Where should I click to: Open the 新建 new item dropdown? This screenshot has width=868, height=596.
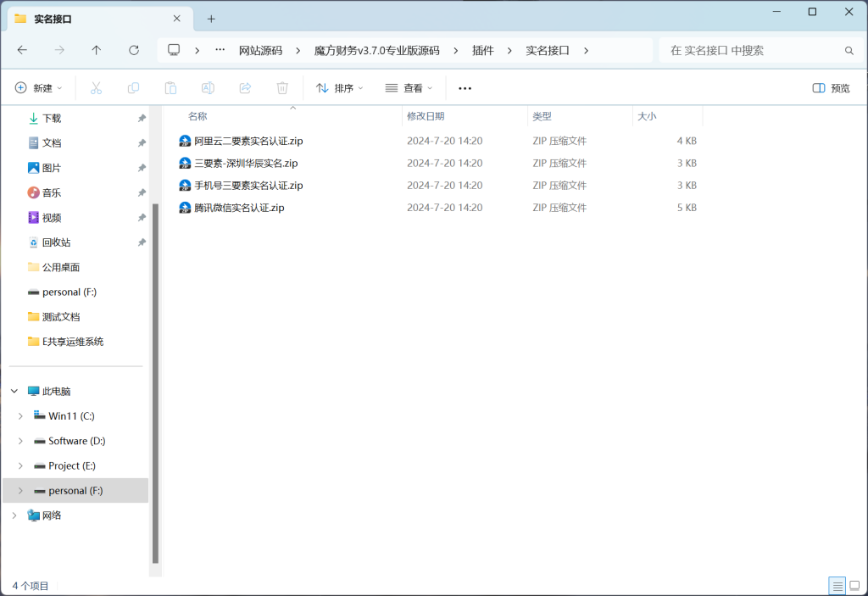click(37, 87)
